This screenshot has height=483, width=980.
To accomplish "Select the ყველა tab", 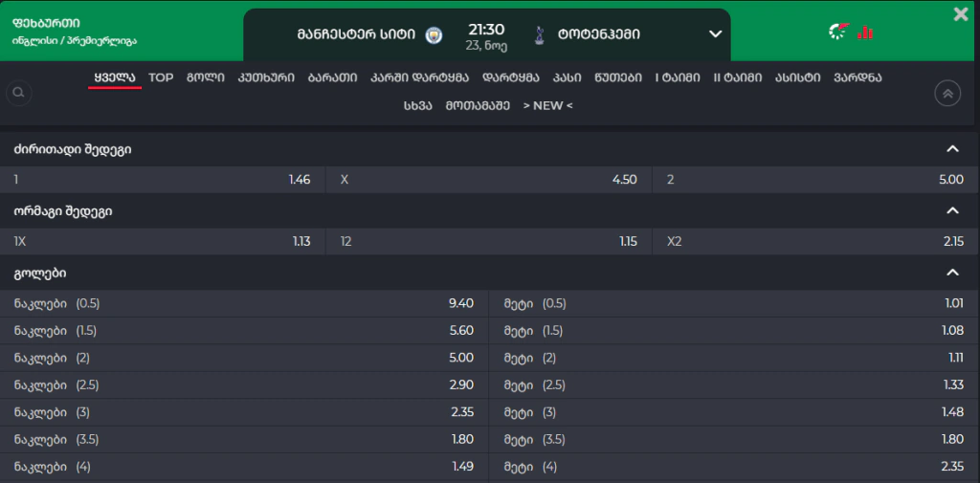I will (x=115, y=78).
